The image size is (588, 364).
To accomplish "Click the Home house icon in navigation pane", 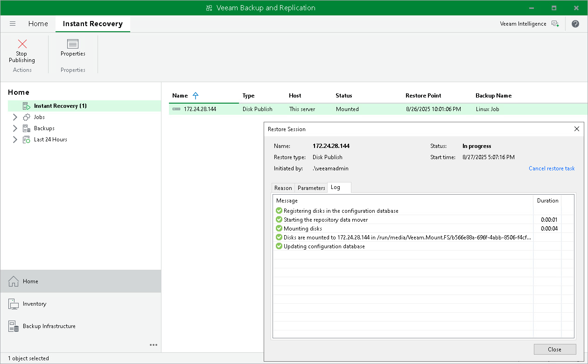I will point(14,281).
